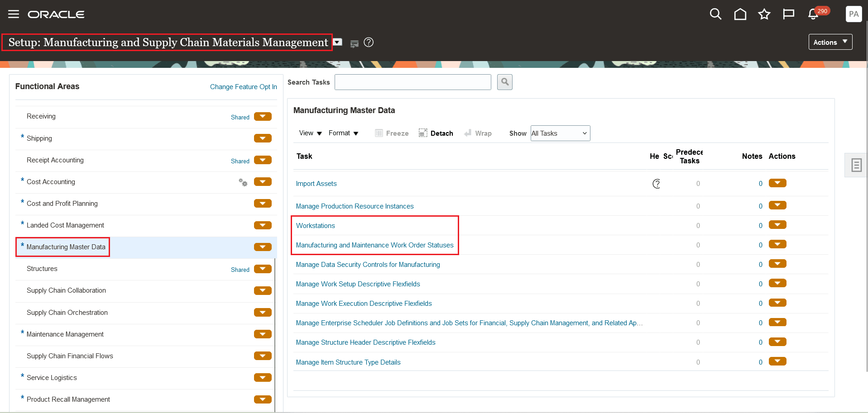Click the Oracle logo

pyautogui.click(x=56, y=14)
